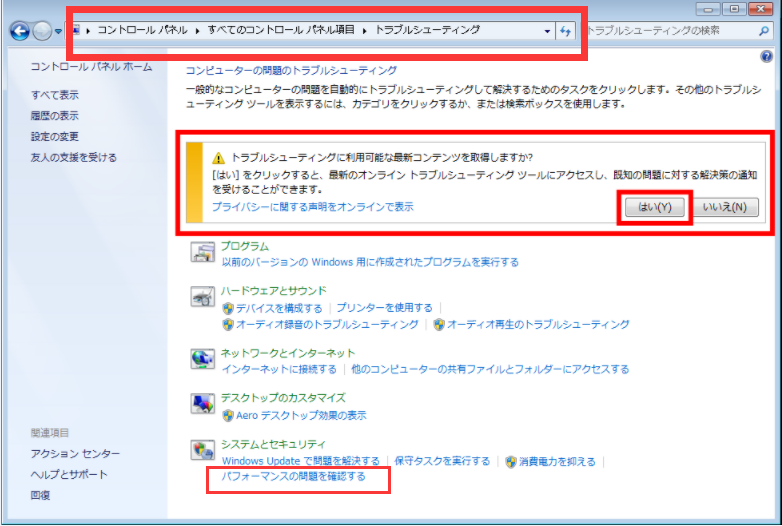Viewport: 782px width, 526px height.
Task: Close the troubleshooting window
Action: (x=762, y=9)
